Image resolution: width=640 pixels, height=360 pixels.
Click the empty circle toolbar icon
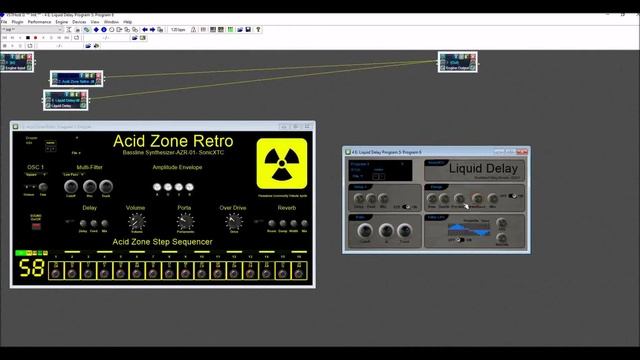(111, 30)
